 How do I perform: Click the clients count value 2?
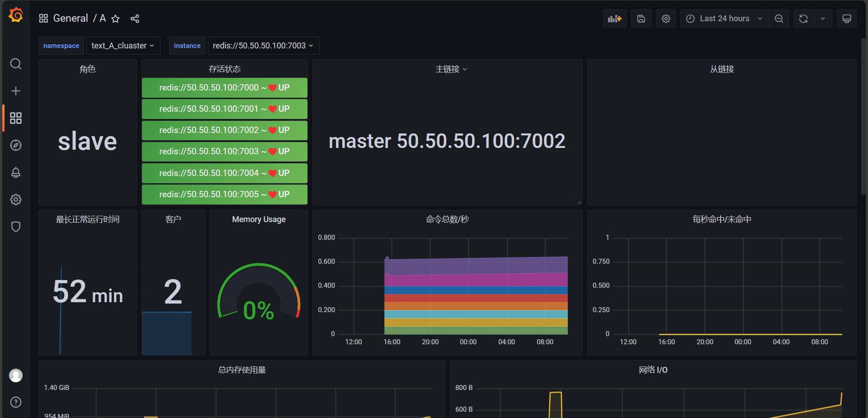(x=173, y=292)
